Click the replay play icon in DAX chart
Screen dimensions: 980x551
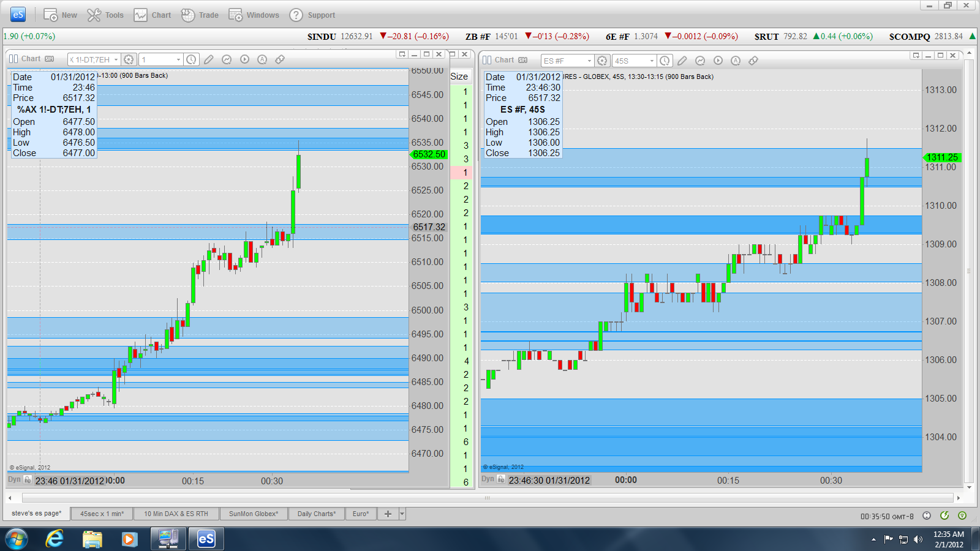coord(244,59)
